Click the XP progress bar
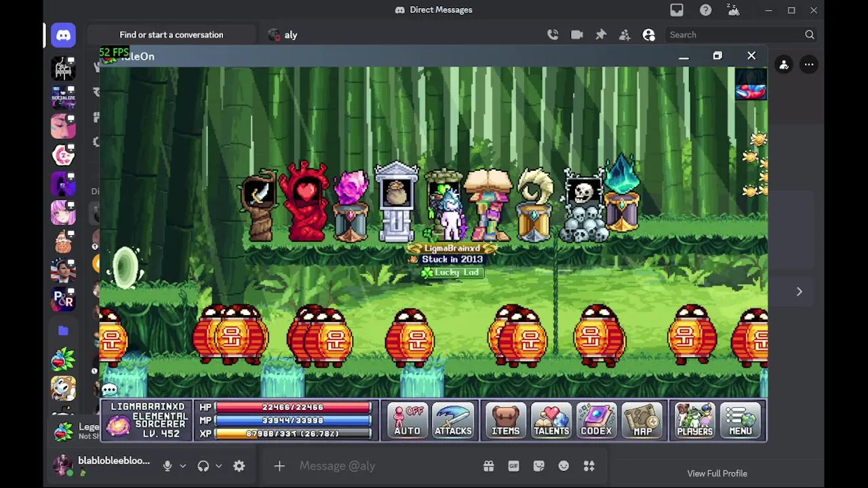The image size is (868, 488). 293,433
